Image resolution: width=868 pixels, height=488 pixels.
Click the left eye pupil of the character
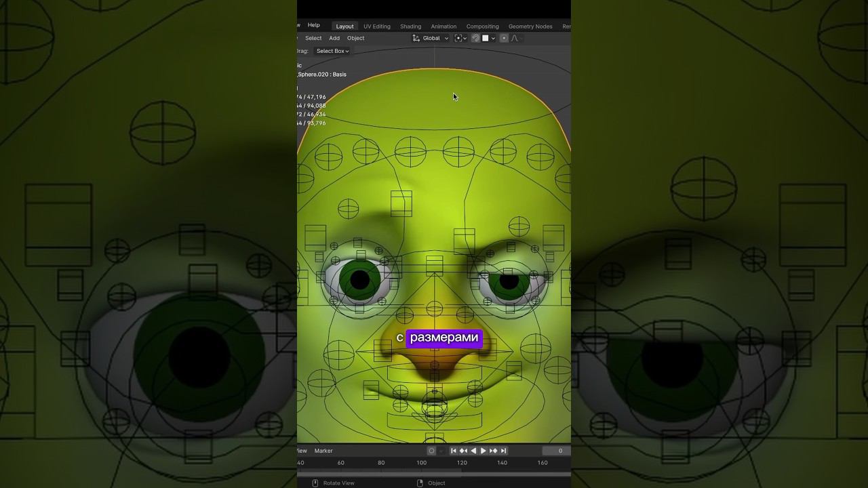pyautogui.click(x=360, y=279)
